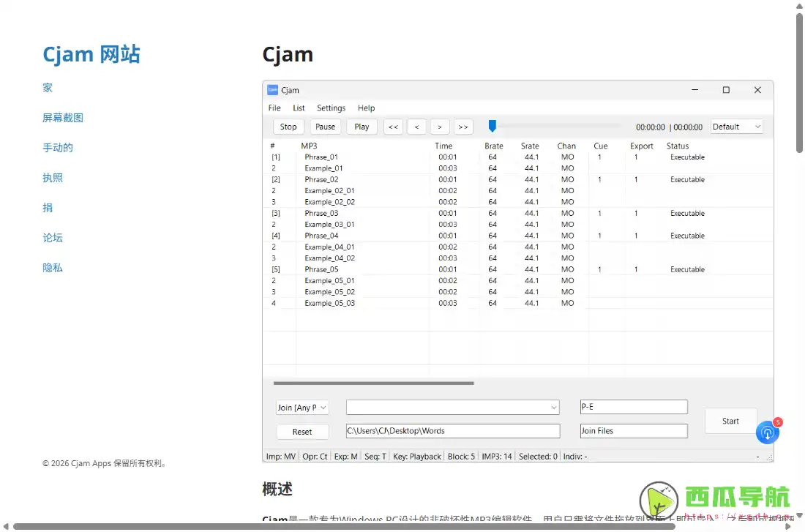Screen dimensions: 805x532
Task: Open the 论坛 sidebar link
Action: pos(53,238)
